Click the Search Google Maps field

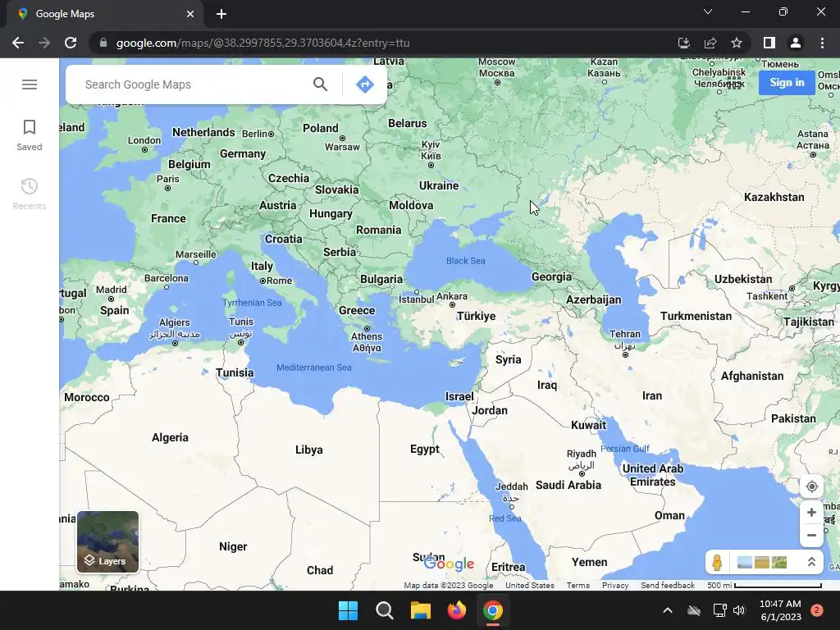tap(193, 84)
